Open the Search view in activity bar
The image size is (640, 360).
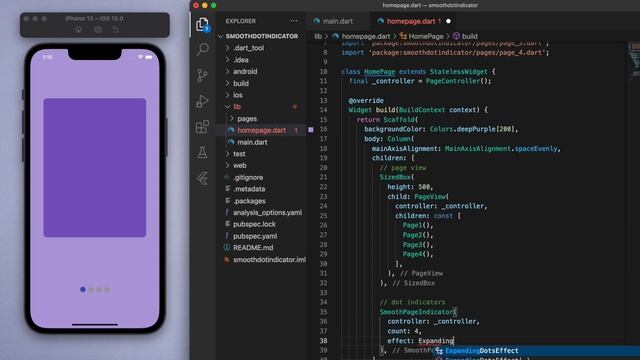click(202, 50)
